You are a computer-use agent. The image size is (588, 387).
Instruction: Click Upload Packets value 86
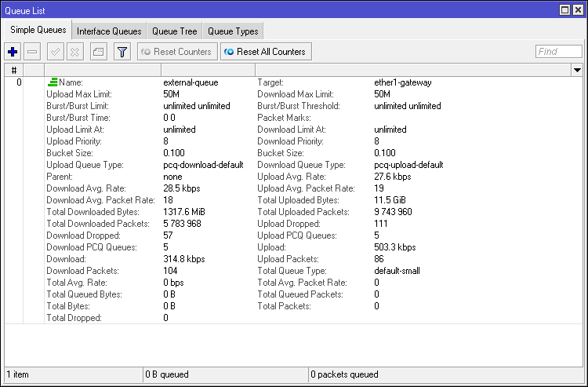(379, 258)
